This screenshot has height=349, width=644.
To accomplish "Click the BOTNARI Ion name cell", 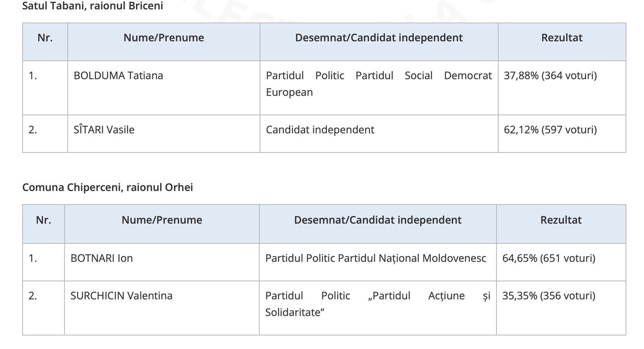I will 162,262.
